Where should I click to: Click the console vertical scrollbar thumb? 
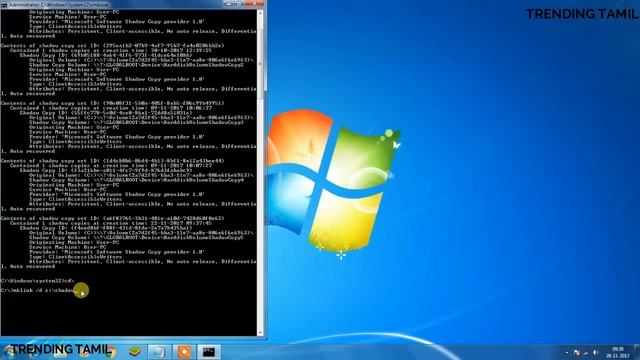pyautogui.click(x=260, y=64)
